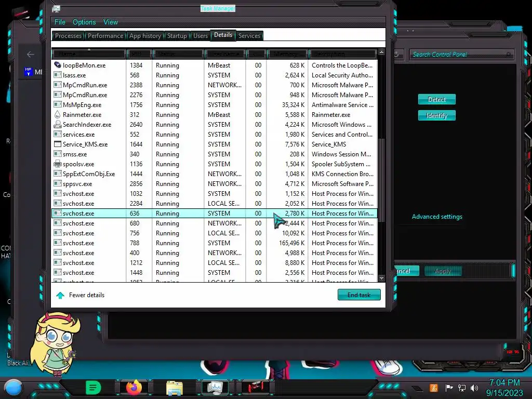Select the SppExtComObj.Exe process row

pyautogui.click(x=214, y=174)
